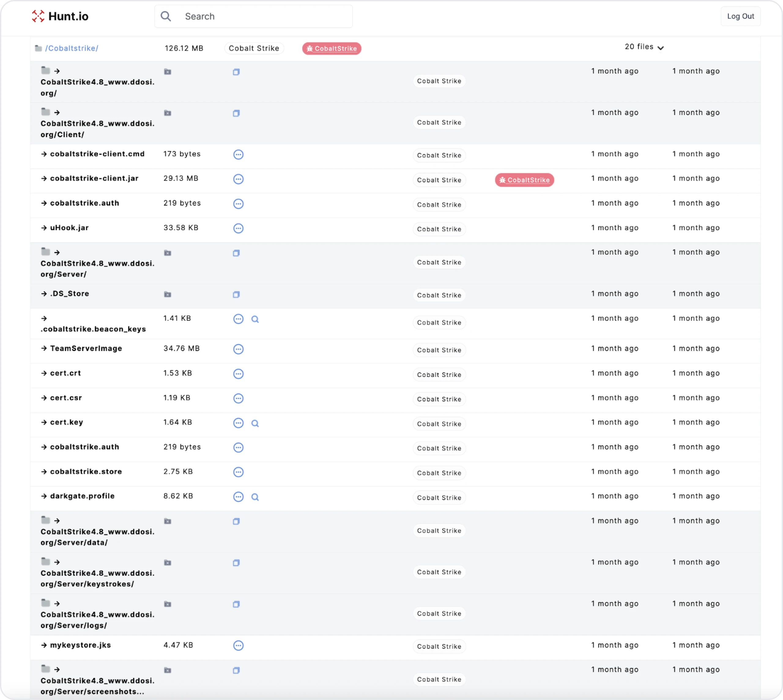The width and height of the screenshot is (783, 700).
Task: Click magnifier icon next to cert.key
Action: tap(254, 423)
